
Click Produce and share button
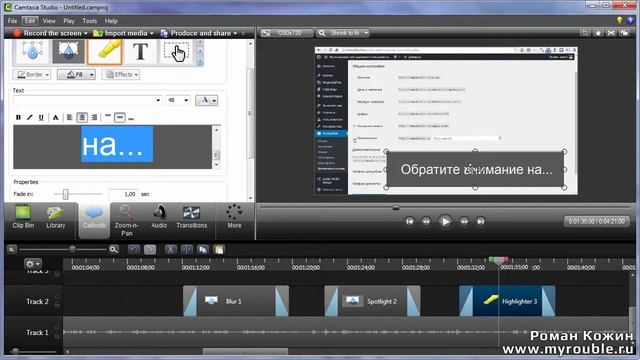tap(196, 33)
